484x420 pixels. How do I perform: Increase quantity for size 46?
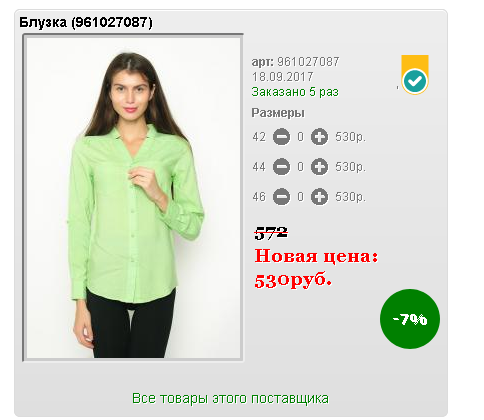[x=319, y=197]
